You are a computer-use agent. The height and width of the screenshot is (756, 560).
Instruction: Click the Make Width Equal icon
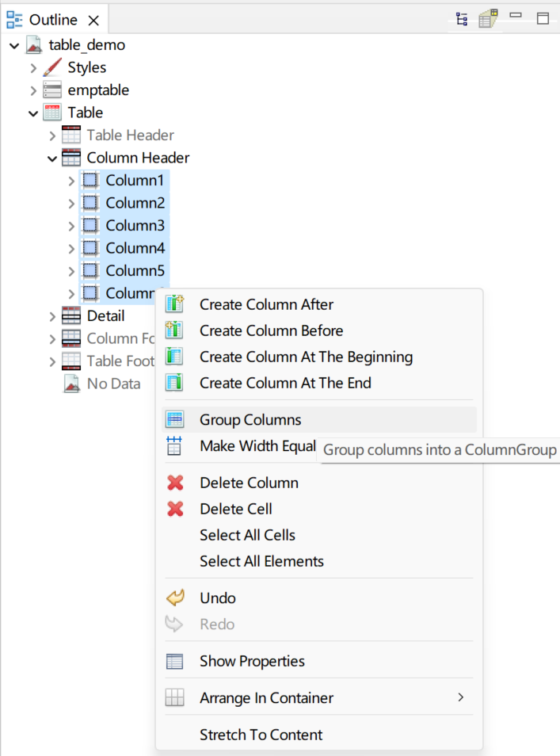tap(176, 445)
